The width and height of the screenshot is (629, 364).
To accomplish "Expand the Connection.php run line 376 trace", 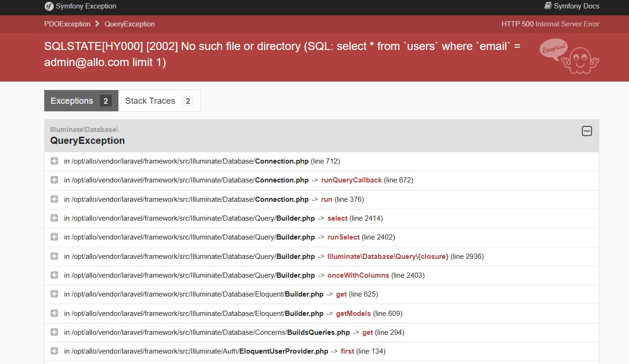I will [x=54, y=199].
